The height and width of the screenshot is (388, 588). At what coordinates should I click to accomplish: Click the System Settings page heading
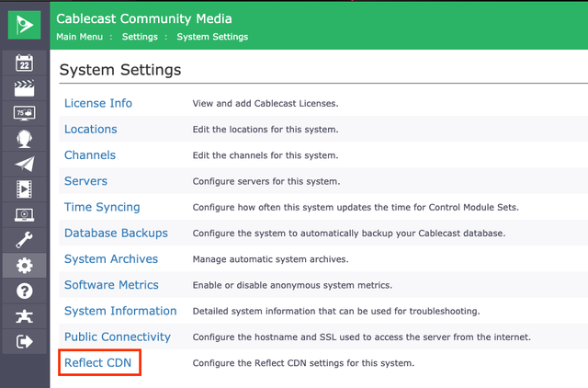(120, 70)
